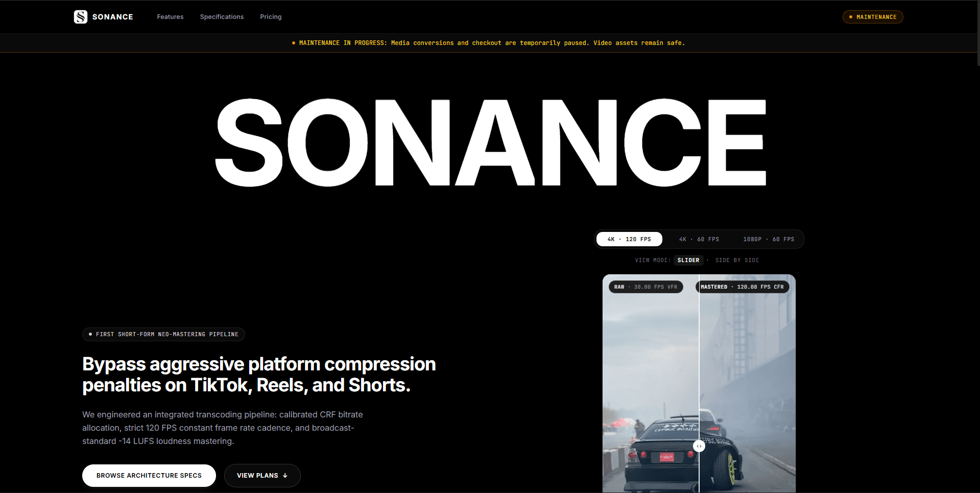Click the Bypass aggressive platform compression headline
The height and width of the screenshot is (493, 980).
[x=259, y=374]
